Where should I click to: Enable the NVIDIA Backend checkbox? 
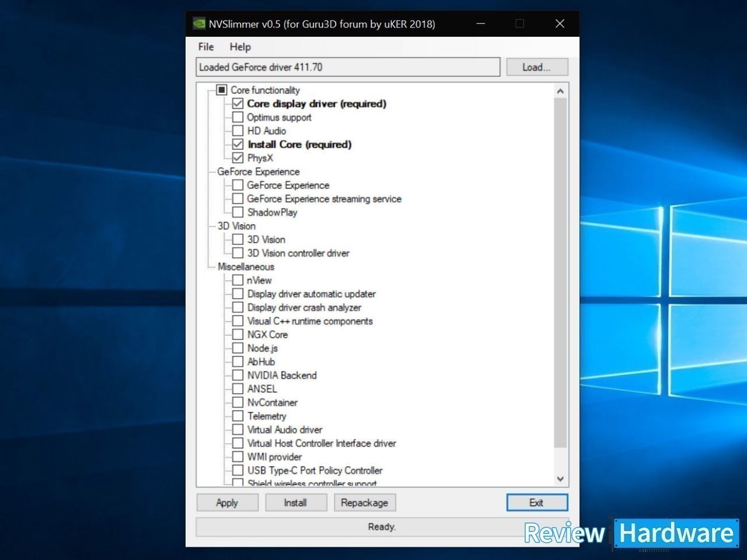[x=238, y=375]
